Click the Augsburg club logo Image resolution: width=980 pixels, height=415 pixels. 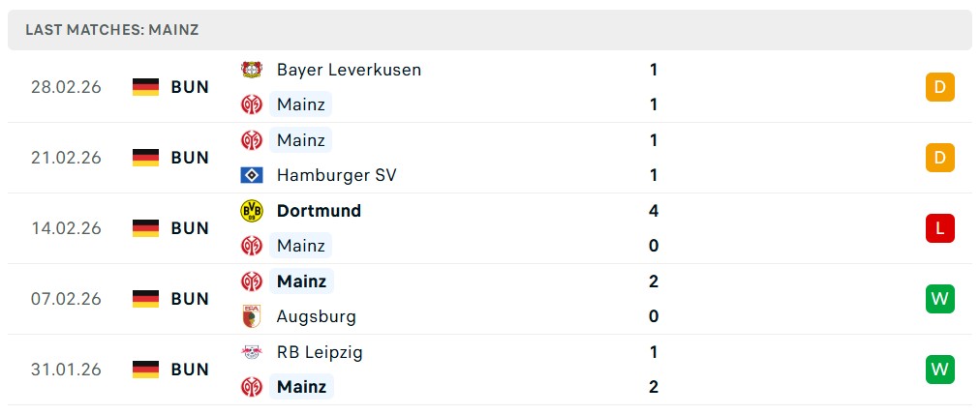pyautogui.click(x=252, y=316)
